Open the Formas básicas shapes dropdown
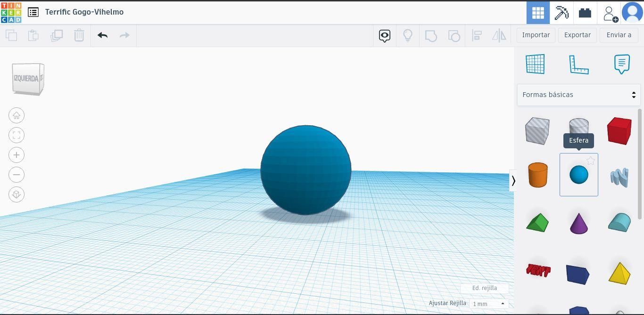Screen dimensions: 644x315 click(x=579, y=95)
